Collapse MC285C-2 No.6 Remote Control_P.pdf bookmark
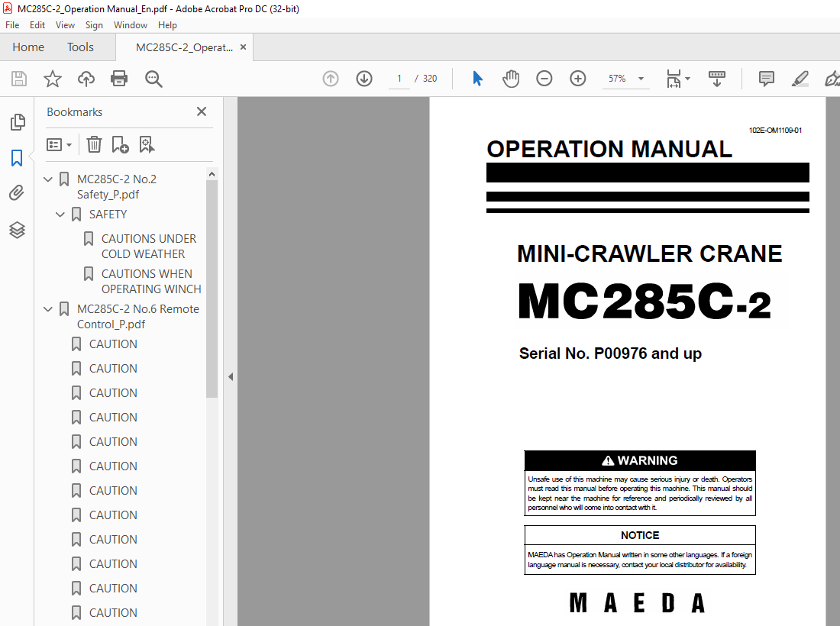 pyautogui.click(x=48, y=309)
